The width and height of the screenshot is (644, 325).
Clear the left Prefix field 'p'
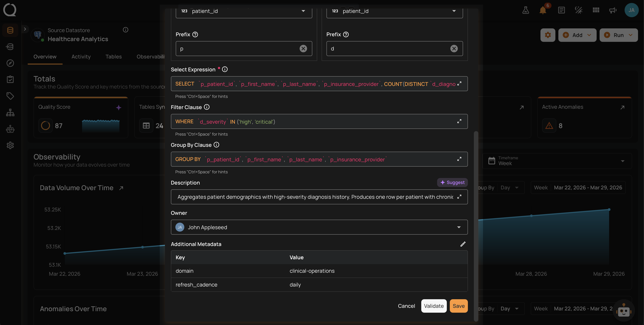(303, 49)
